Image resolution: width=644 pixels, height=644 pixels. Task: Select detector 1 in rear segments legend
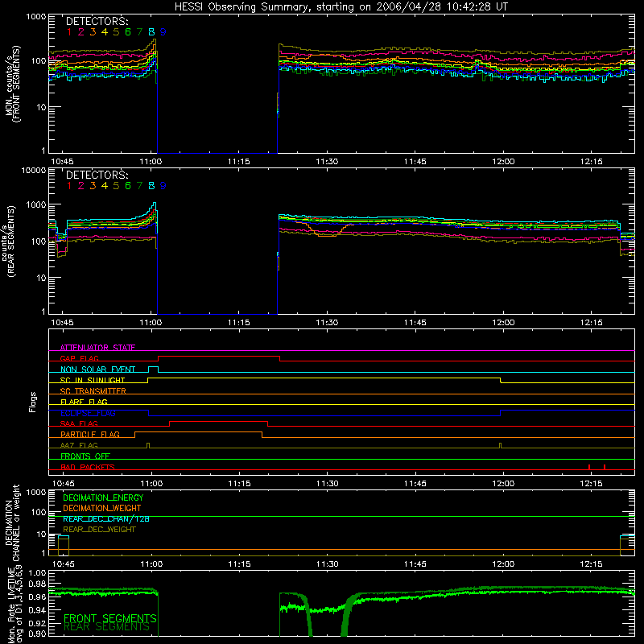[x=69, y=186]
